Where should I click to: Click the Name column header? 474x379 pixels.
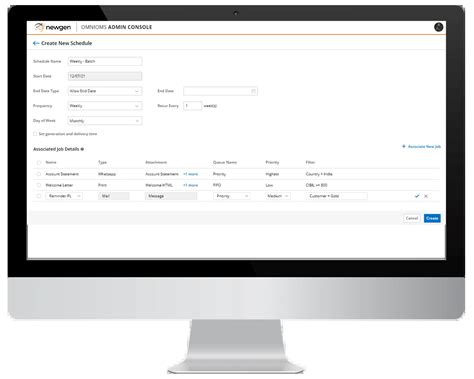pyautogui.click(x=51, y=163)
